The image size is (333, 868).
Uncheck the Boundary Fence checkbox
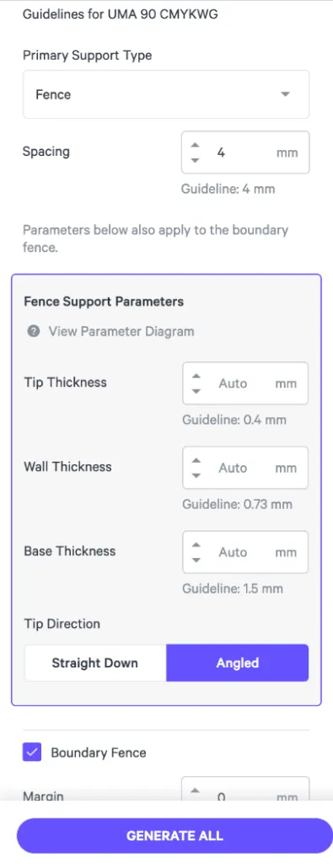(x=32, y=753)
